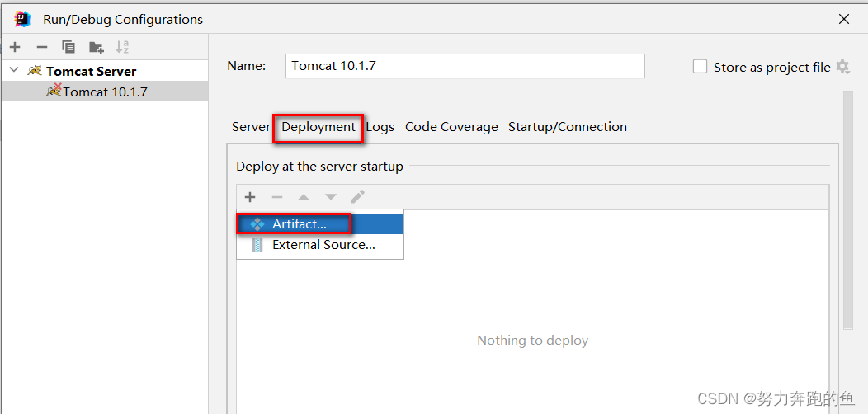868x414 pixels.
Task: Click the IntelliJ logo in title bar
Action: (x=23, y=19)
